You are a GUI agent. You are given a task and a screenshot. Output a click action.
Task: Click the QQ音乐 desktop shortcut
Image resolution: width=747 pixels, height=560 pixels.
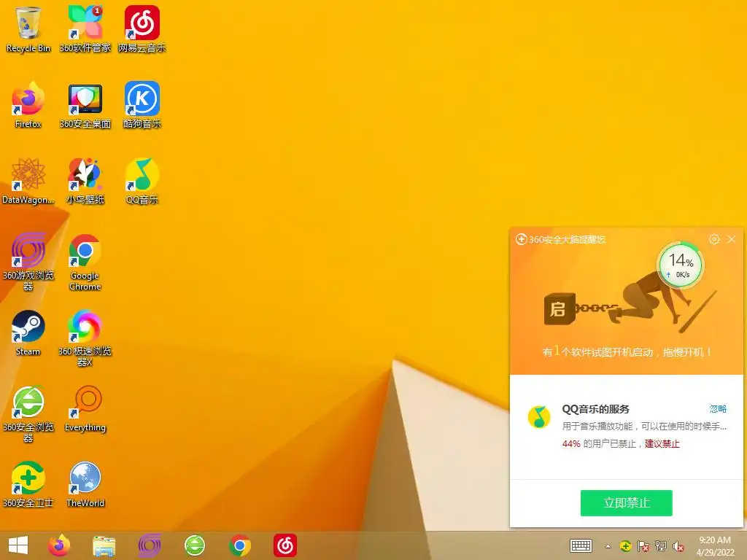point(142,181)
